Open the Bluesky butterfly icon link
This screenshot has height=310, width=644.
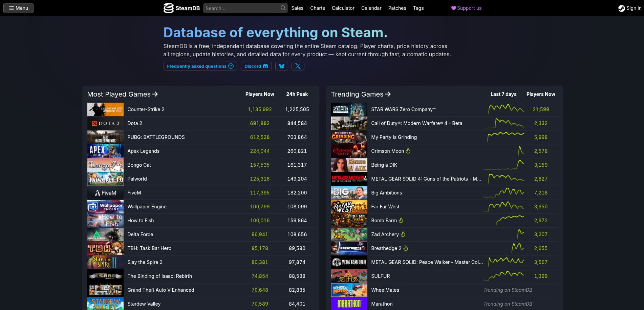(282, 66)
